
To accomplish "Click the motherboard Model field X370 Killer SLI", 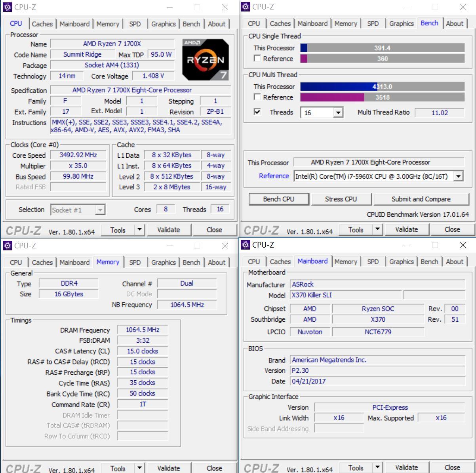I will tap(346, 295).
